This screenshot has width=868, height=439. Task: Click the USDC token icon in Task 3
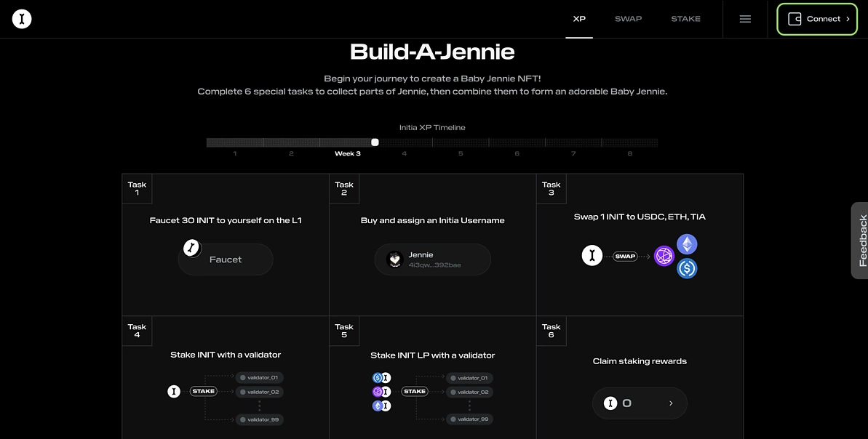click(x=687, y=268)
